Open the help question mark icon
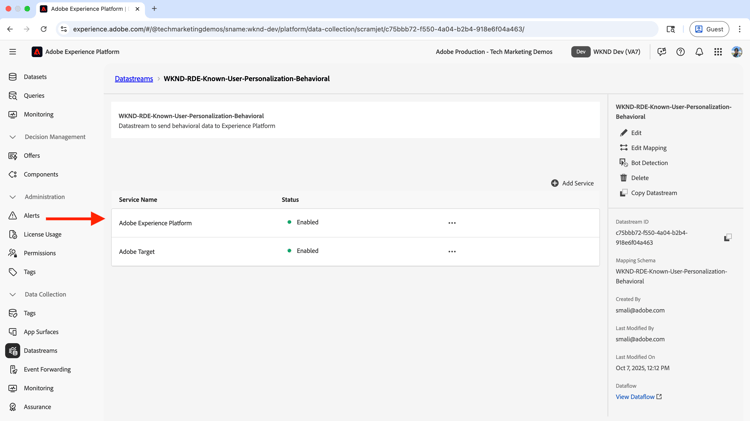Viewport: 750px width, 421px height. (x=680, y=52)
